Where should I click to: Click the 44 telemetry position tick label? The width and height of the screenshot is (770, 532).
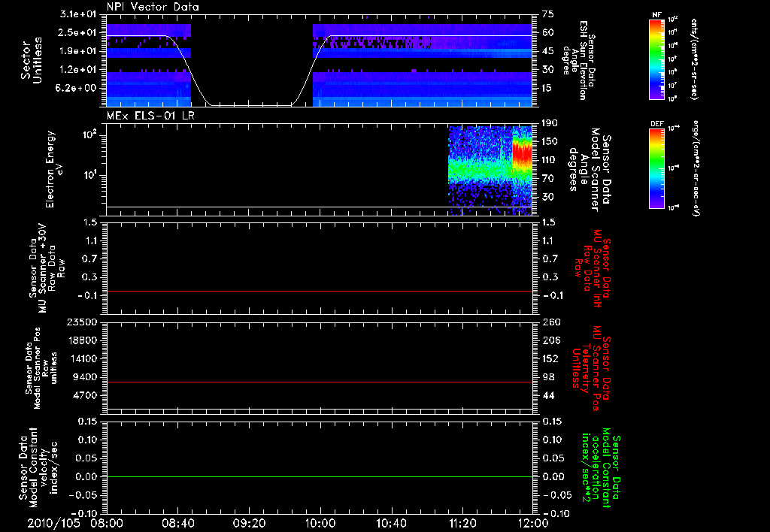pos(548,395)
